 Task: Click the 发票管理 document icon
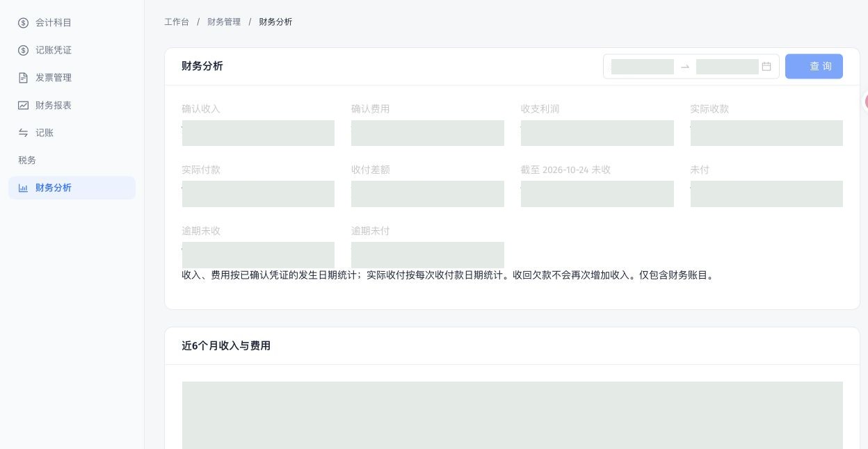pos(23,78)
